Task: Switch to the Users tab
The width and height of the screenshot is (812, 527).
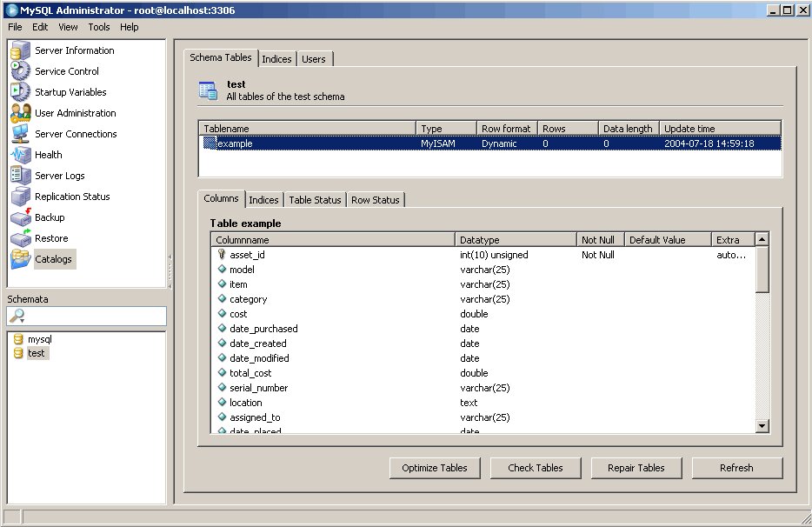Action: (314, 59)
